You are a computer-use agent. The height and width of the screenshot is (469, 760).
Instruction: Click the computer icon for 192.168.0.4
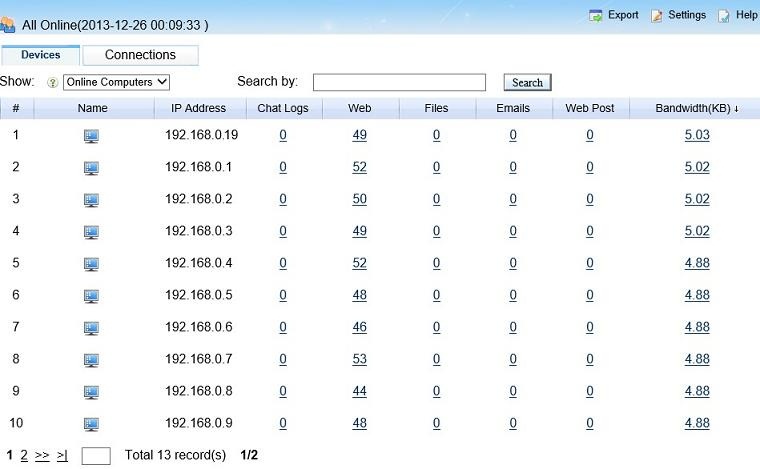coord(91,264)
